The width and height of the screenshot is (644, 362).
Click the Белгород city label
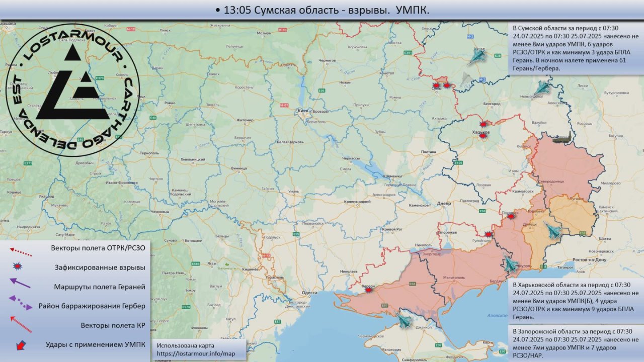492,103
